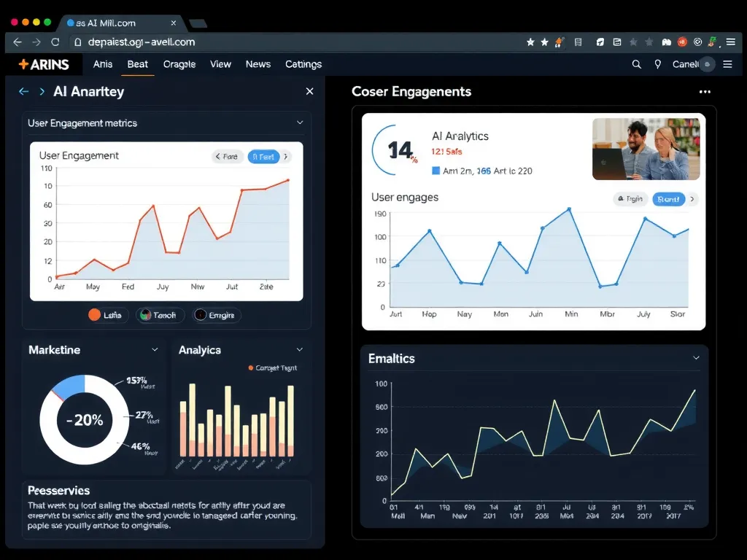The width and height of the screenshot is (747, 560).
Task: Switch to the Beat tab
Action: [x=137, y=64]
